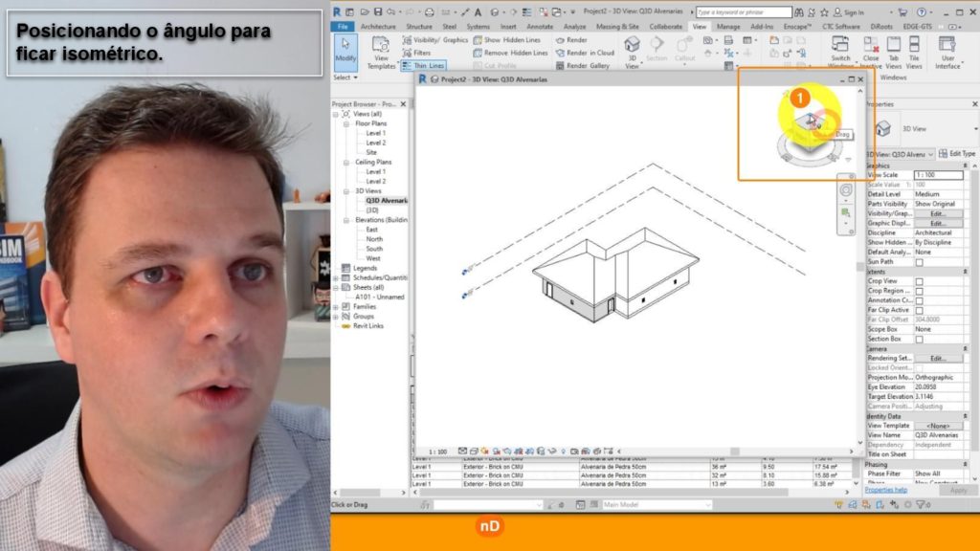Enable the Crop View checkbox
The height and width of the screenshot is (551, 980).
(x=920, y=281)
